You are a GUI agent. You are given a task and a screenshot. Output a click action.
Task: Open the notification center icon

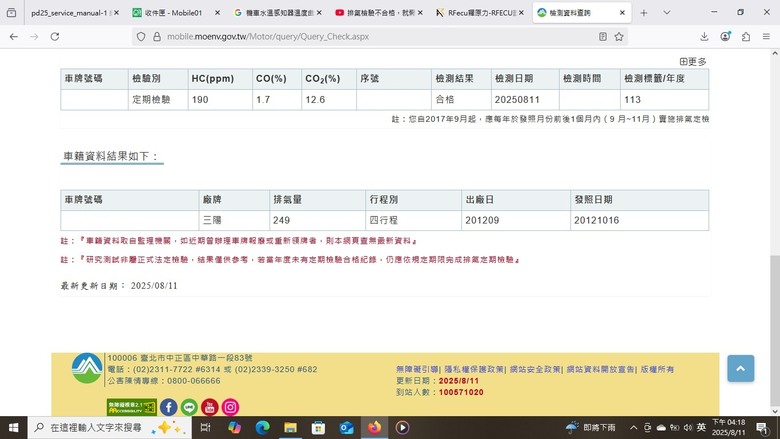(763, 428)
